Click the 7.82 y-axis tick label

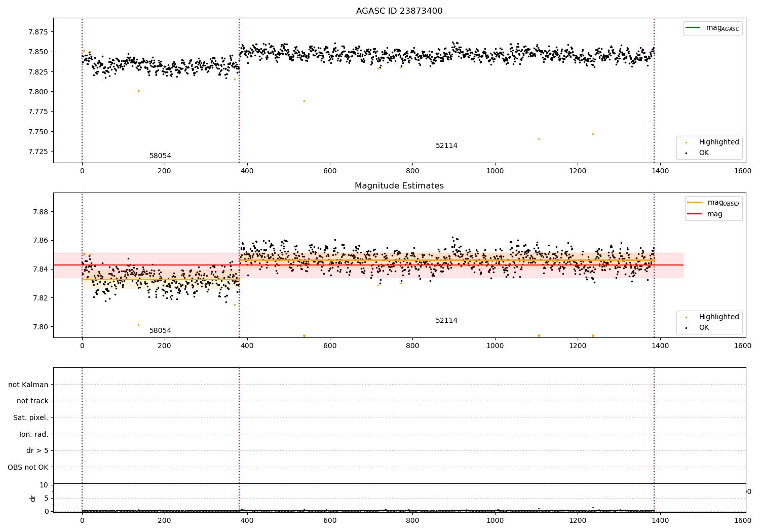click(x=40, y=298)
